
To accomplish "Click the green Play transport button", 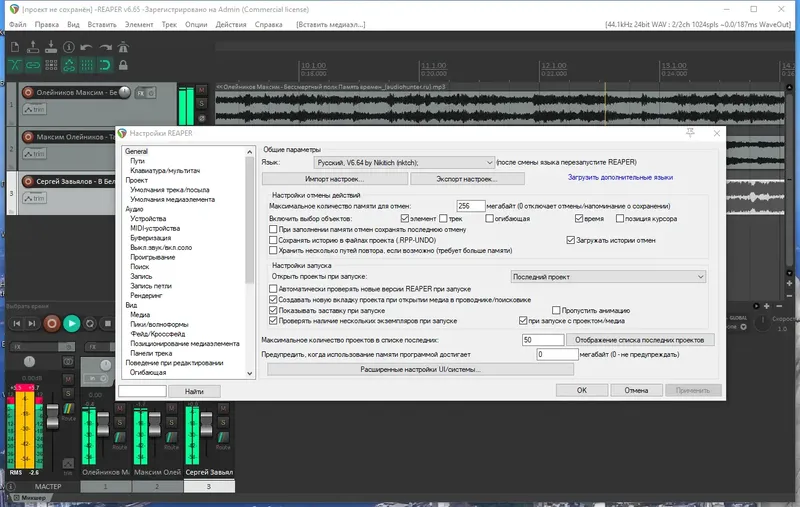I will (72, 323).
